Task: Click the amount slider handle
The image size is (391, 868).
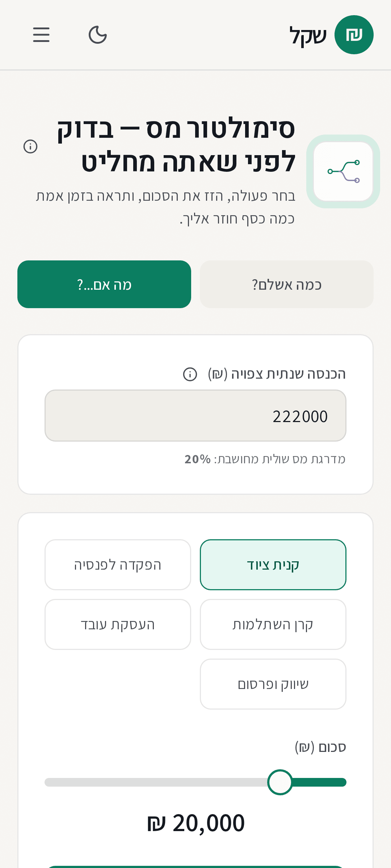Action: click(x=280, y=782)
